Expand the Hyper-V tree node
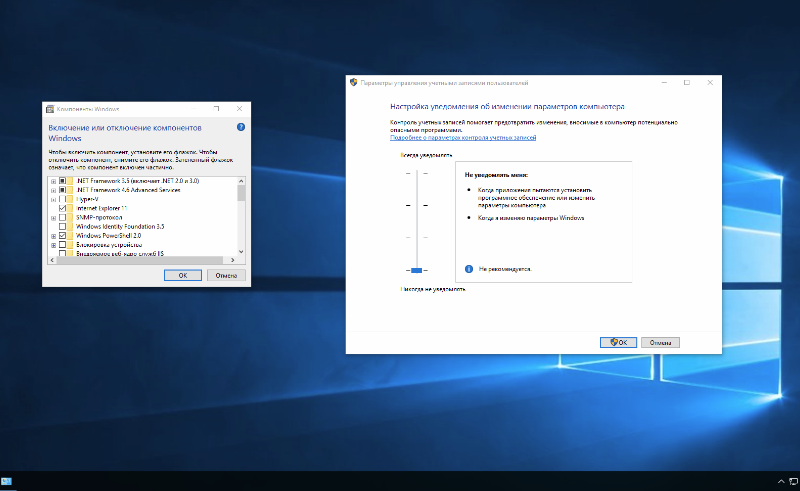This screenshot has width=800, height=491. (53, 200)
